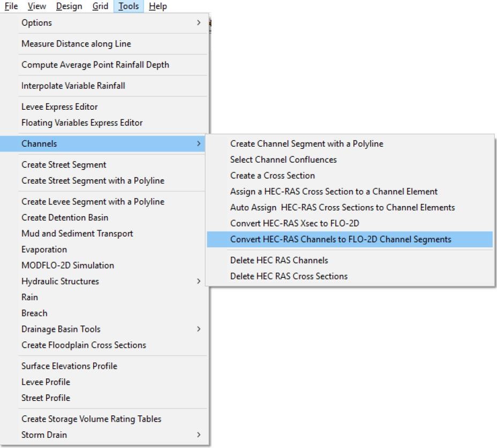Expand the Storm Drain submenu
This screenshot has height=448, width=497.
coord(44,435)
